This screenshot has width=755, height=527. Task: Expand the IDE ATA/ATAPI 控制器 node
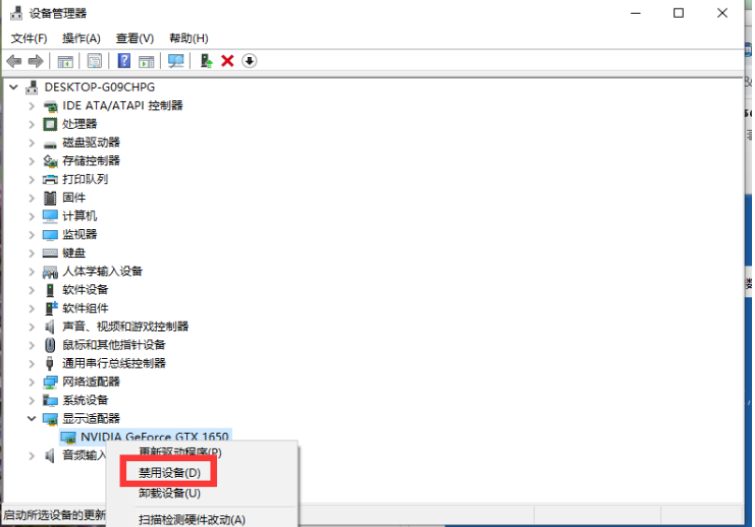tap(32, 106)
